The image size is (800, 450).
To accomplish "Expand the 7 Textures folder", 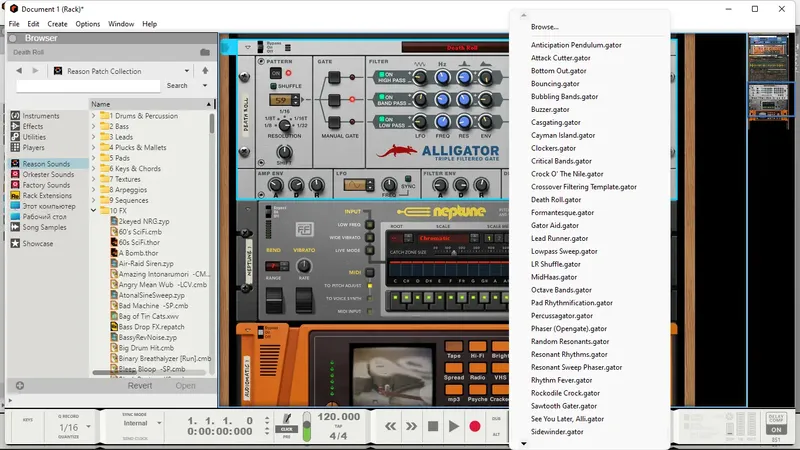I will click(x=93, y=179).
